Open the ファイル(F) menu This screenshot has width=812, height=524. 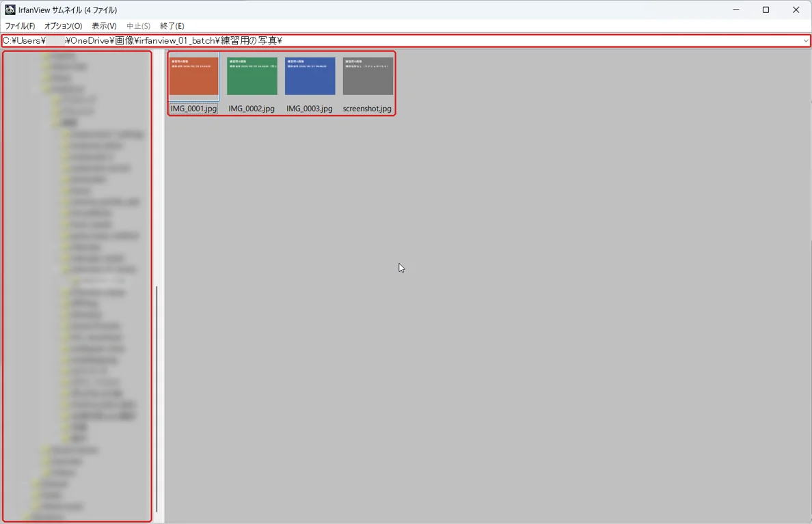pos(20,26)
